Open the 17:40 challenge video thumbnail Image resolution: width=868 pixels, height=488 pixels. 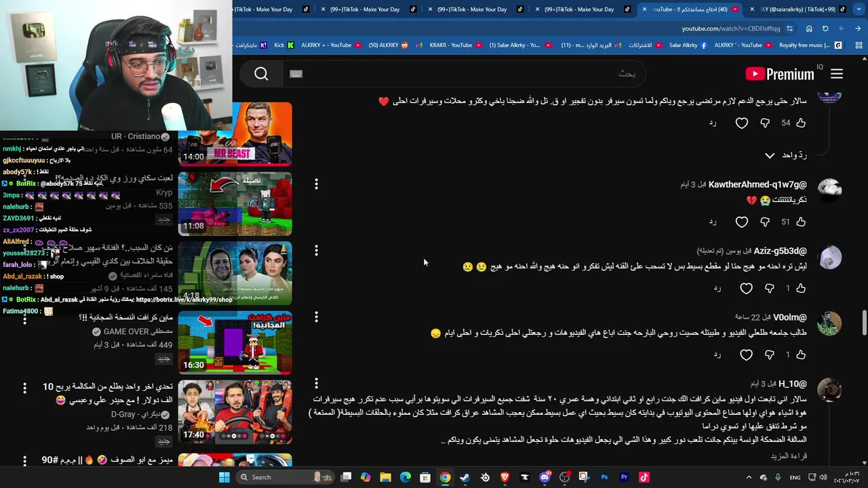coord(235,412)
